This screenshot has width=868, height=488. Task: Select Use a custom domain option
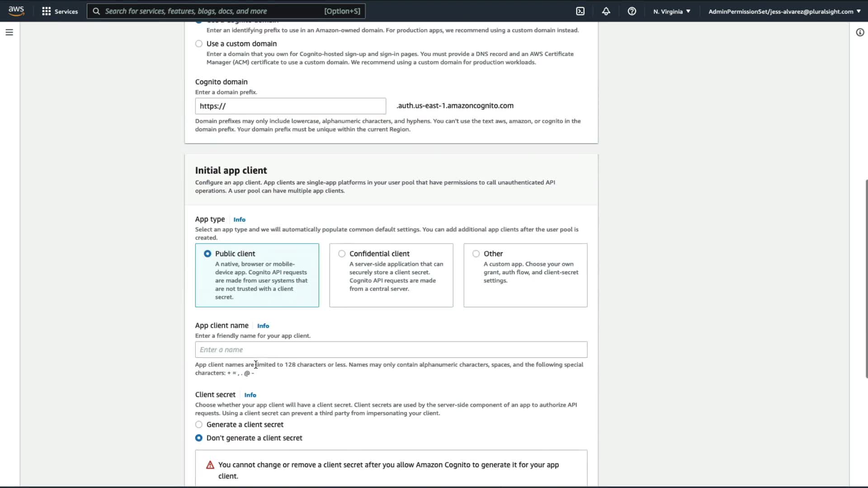tap(199, 44)
